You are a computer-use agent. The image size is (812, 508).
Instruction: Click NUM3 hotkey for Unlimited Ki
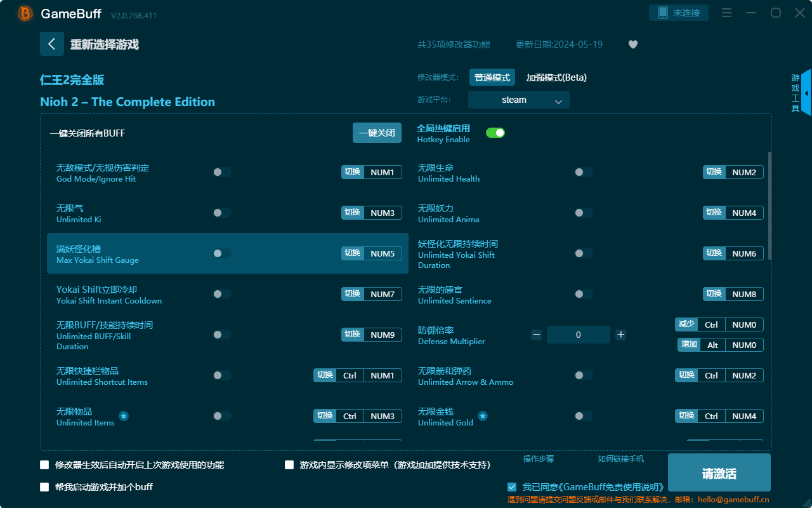(x=383, y=213)
